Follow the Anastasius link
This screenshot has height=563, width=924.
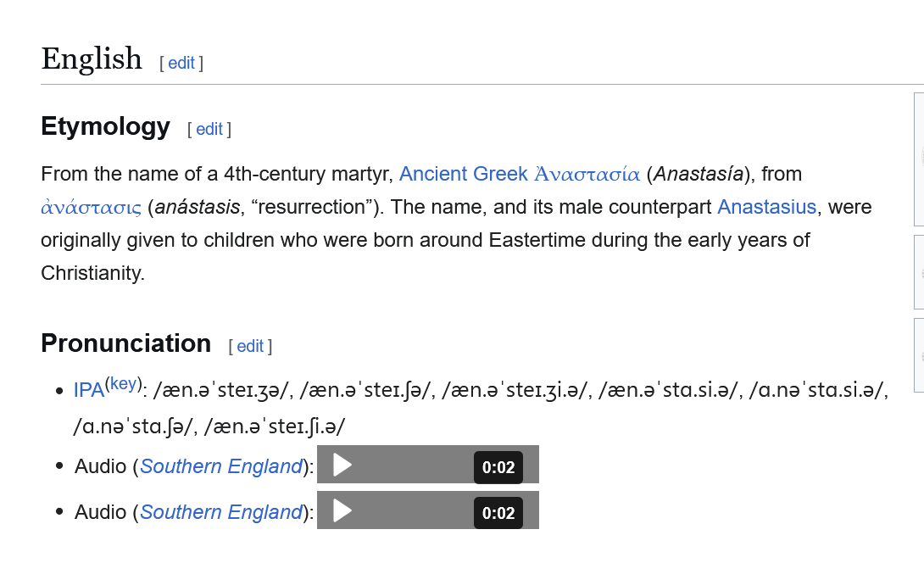pos(766,207)
